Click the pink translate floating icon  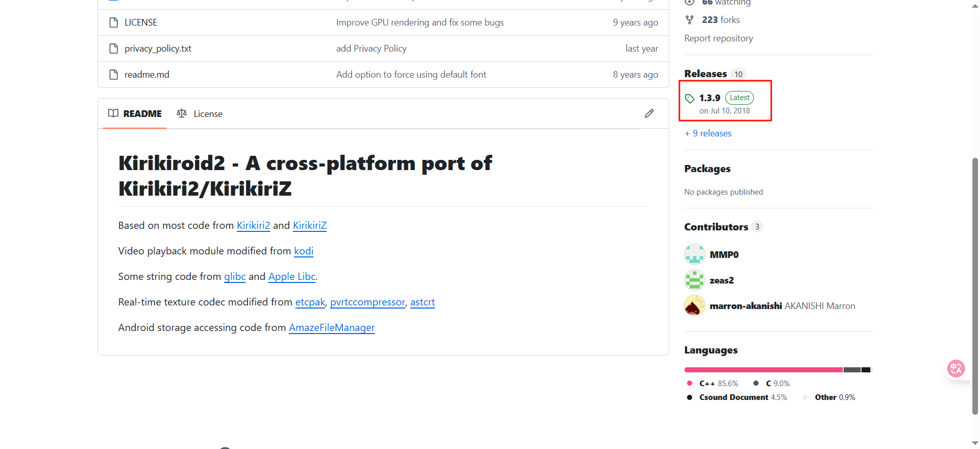[955, 368]
